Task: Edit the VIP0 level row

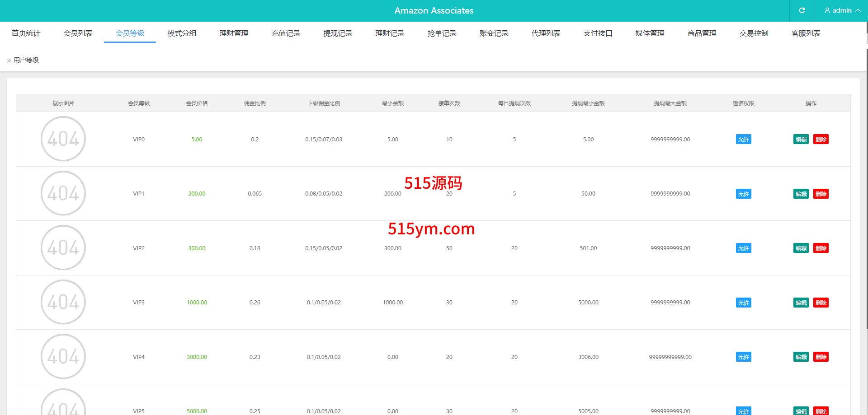Action: (801, 140)
